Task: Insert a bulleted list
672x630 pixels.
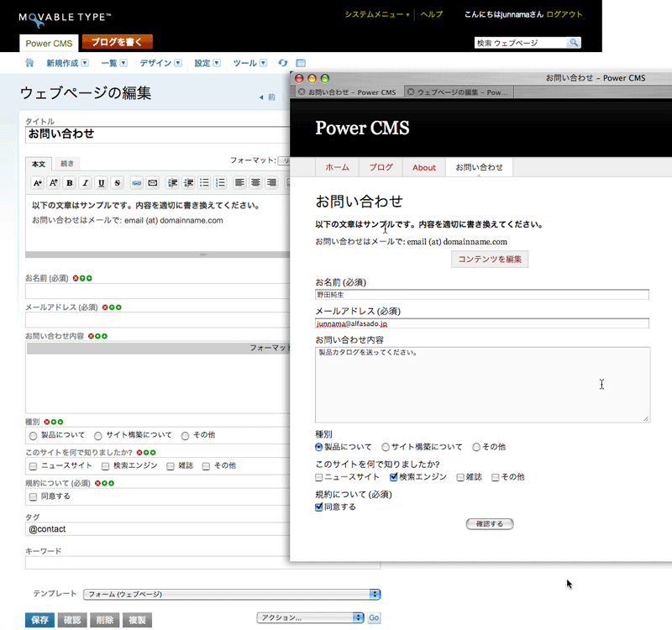Action: coord(204,183)
